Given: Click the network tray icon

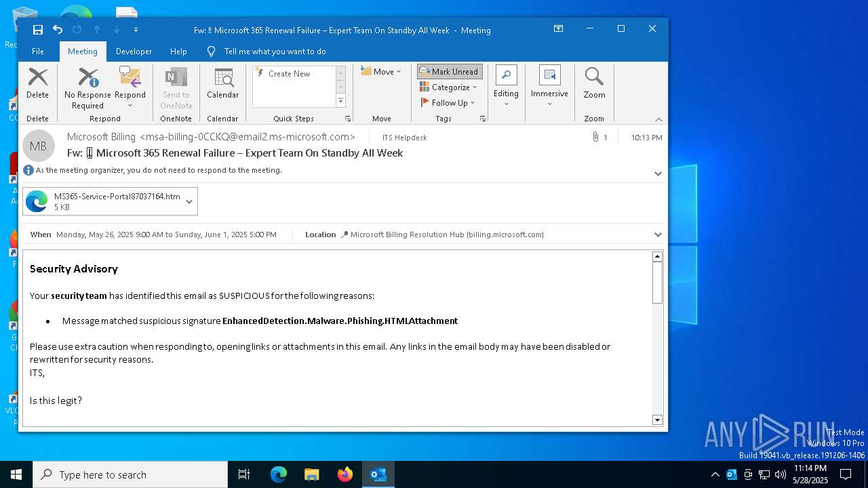Looking at the screenshot, I should 764,474.
